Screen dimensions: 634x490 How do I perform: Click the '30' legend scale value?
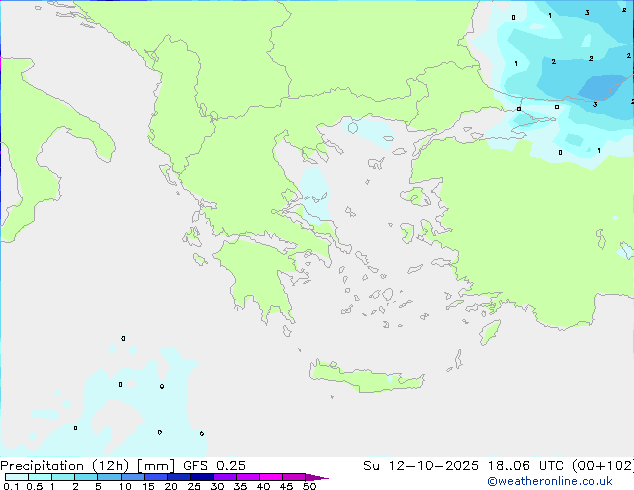[217, 486]
